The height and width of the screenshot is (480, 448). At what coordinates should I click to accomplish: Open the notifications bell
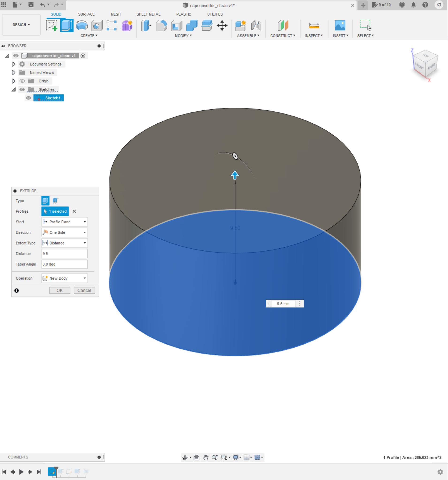(x=414, y=5)
